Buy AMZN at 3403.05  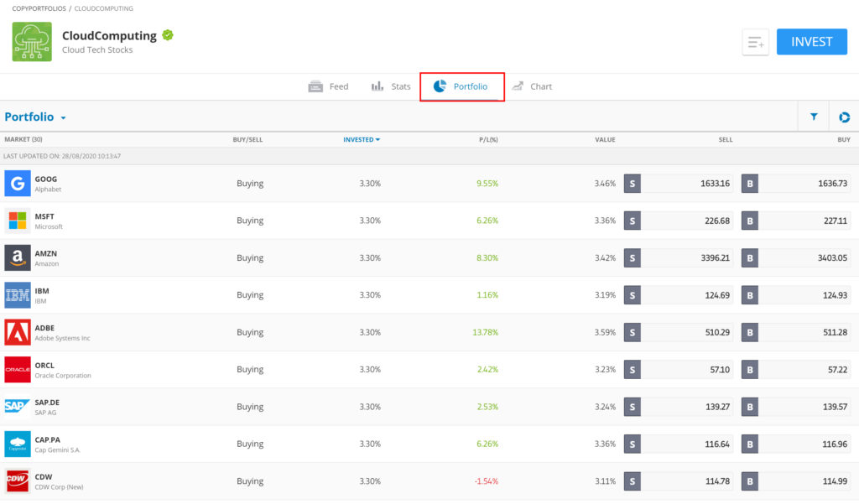[796, 258]
